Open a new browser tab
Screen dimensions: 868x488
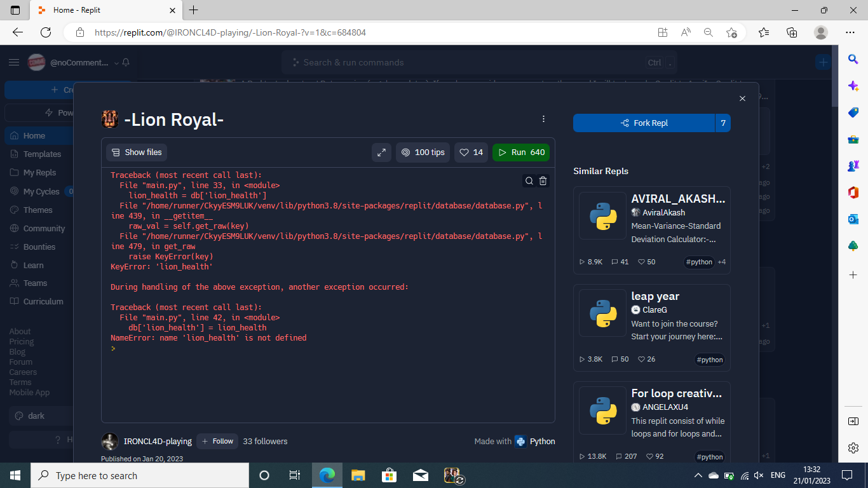[x=194, y=10]
